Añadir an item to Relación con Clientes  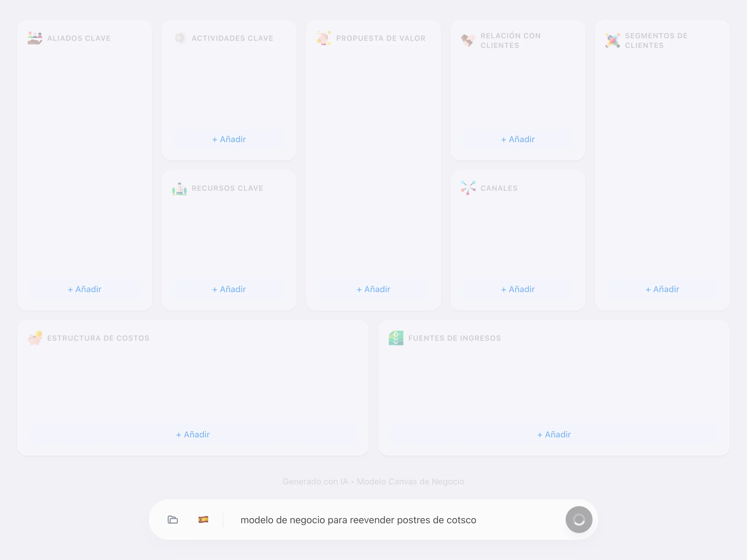click(518, 139)
